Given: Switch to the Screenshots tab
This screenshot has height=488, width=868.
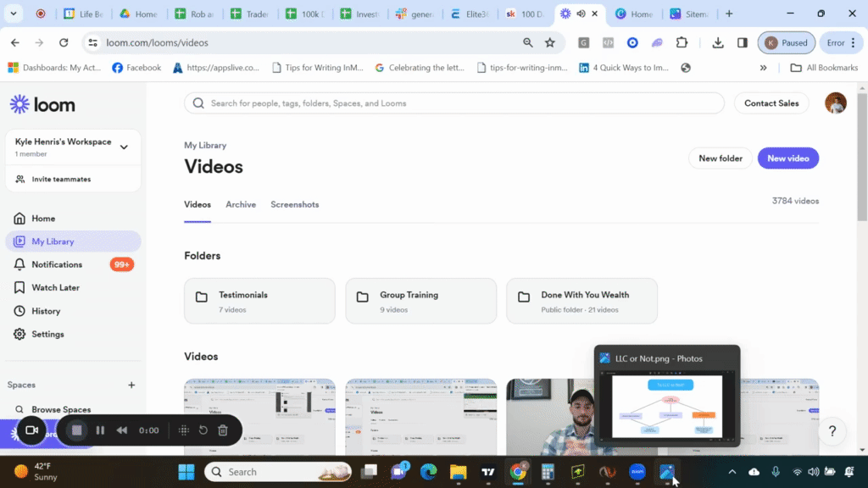Looking at the screenshot, I should 294,205.
